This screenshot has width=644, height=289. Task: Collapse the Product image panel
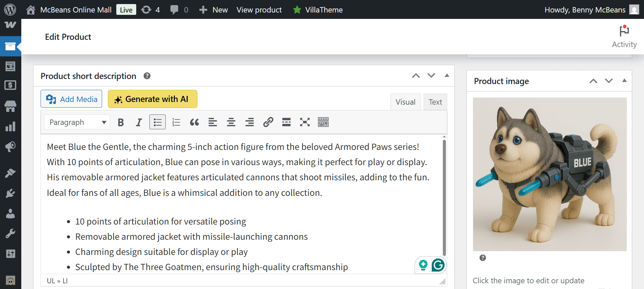click(624, 81)
